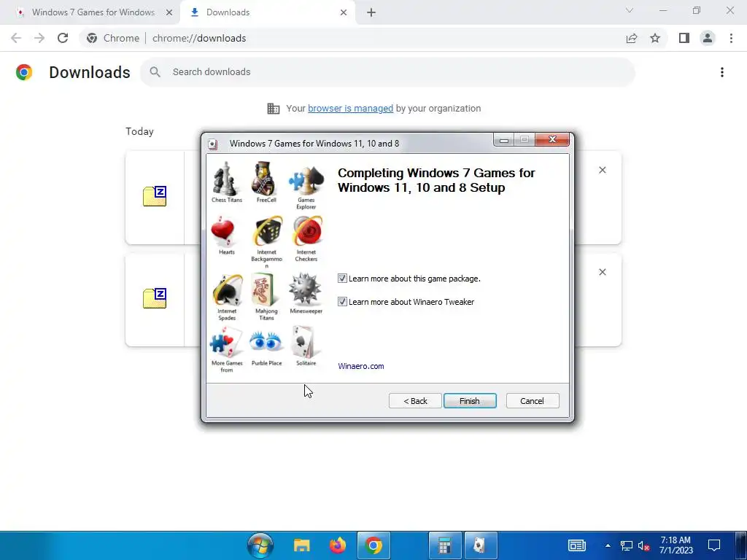Show hidden system tray icons
The height and width of the screenshot is (560, 747).
point(608,545)
